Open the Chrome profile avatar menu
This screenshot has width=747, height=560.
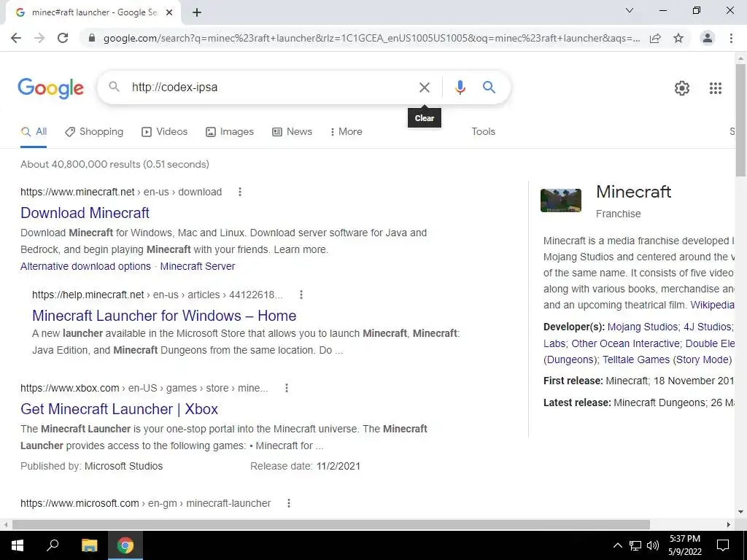[708, 38]
